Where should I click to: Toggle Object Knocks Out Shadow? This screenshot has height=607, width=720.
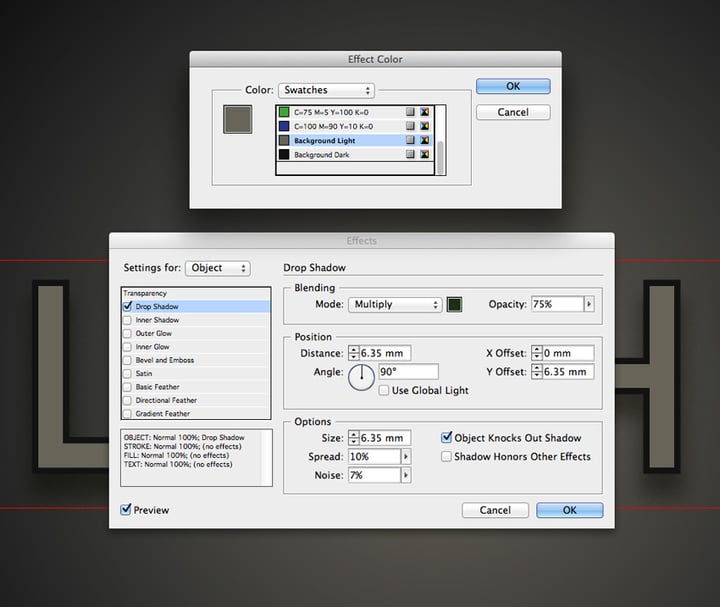[446, 438]
